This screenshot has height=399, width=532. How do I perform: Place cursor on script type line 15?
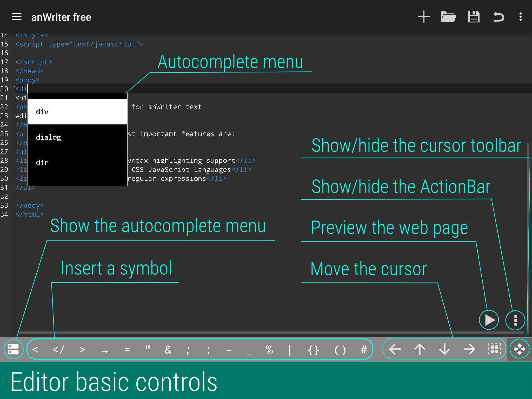[x=79, y=44]
